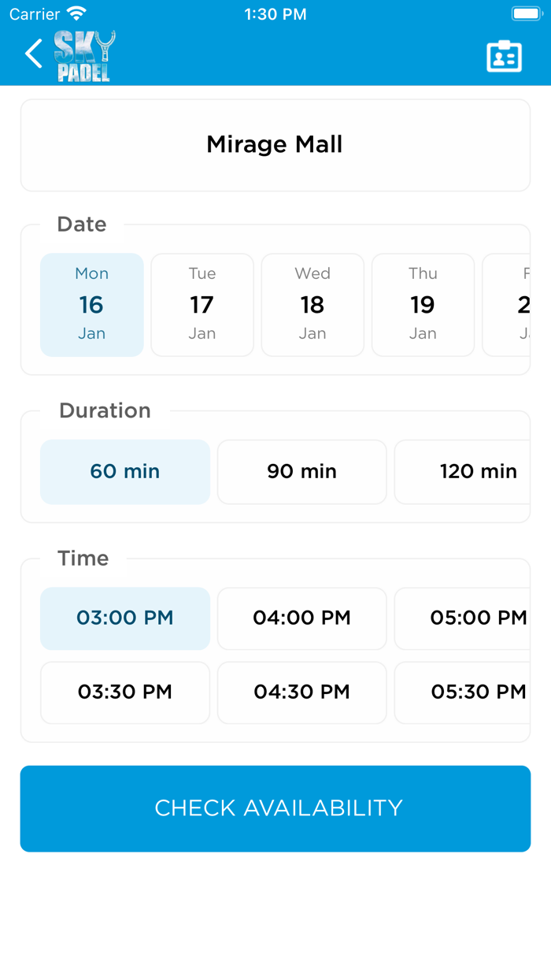Choose 90 min duration
The width and height of the screenshot is (551, 980).
[301, 472]
